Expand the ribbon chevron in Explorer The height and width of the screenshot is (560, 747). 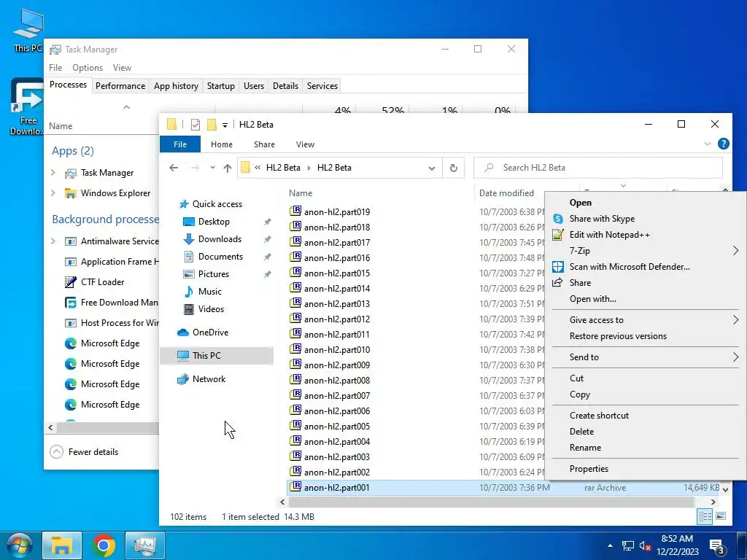point(708,144)
